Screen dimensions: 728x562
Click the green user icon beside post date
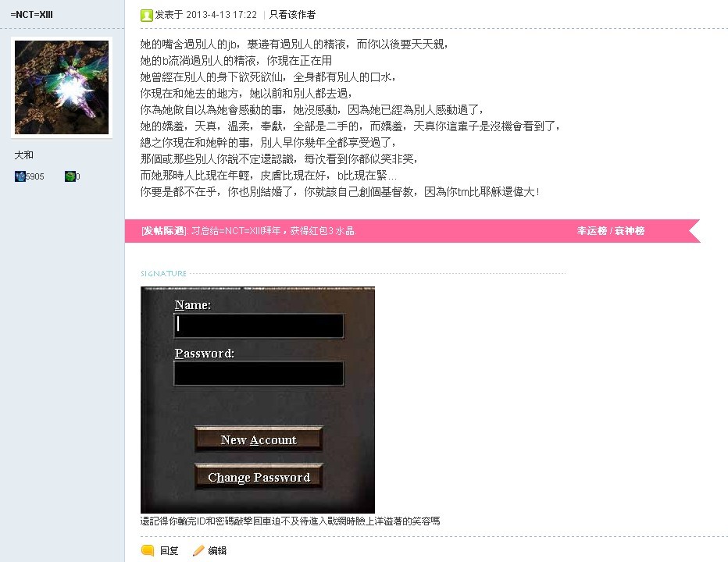(x=146, y=16)
